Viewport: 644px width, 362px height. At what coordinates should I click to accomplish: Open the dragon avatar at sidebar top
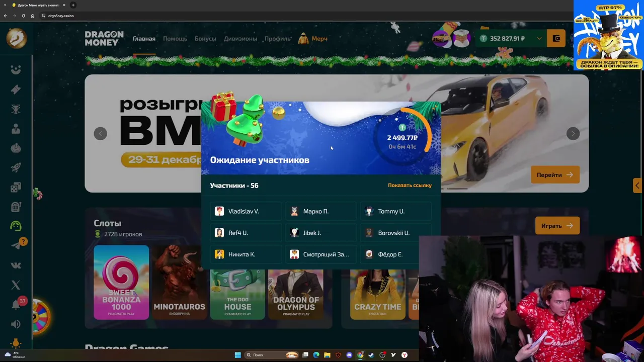point(17,38)
